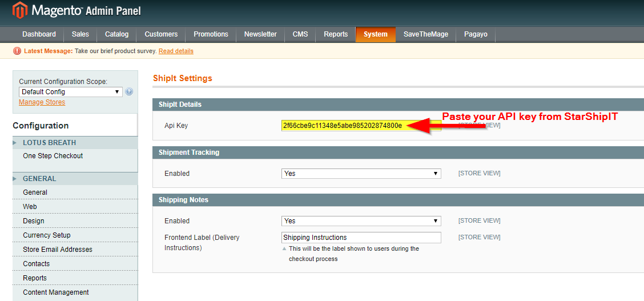Collapse the Shipment Tracking section header
This screenshot has height=301, width=644.
(398, 152)
